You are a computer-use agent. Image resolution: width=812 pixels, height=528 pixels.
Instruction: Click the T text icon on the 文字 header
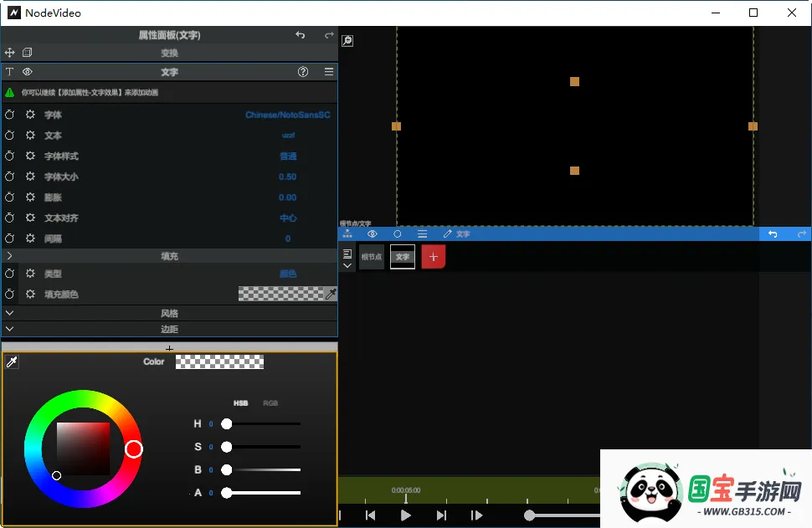click(x=9, y=72)
